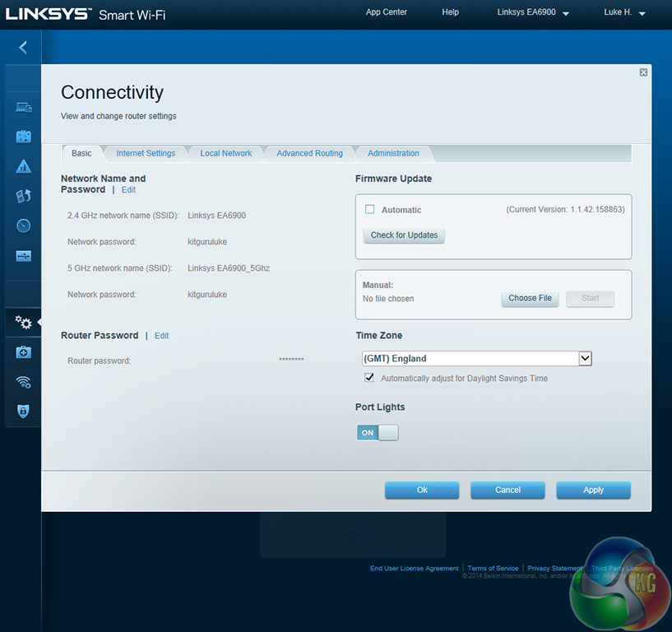This screenshot has height=632, width=672.
Task: Open Media Prioritization sidebar icon
Action: 23,196
